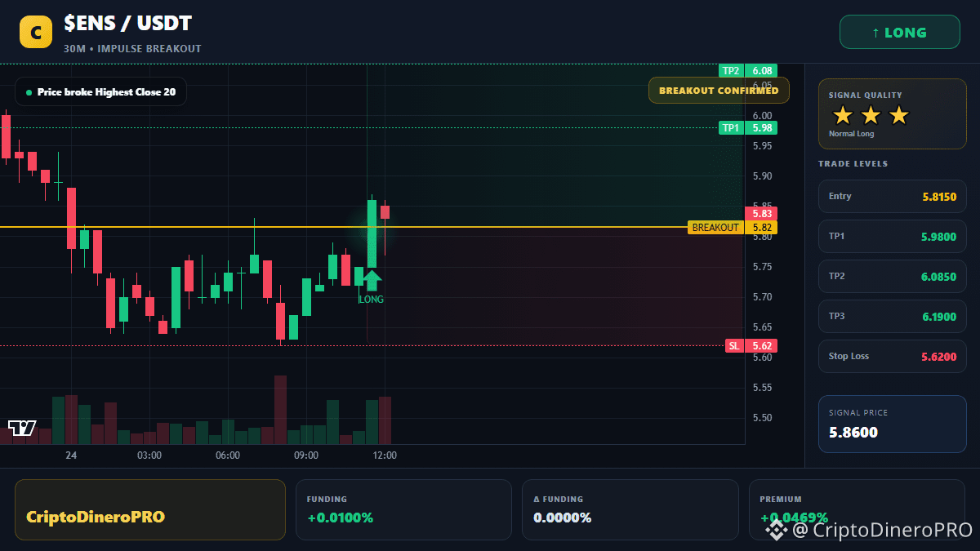Click the third signal quality star

pos(898,115)
